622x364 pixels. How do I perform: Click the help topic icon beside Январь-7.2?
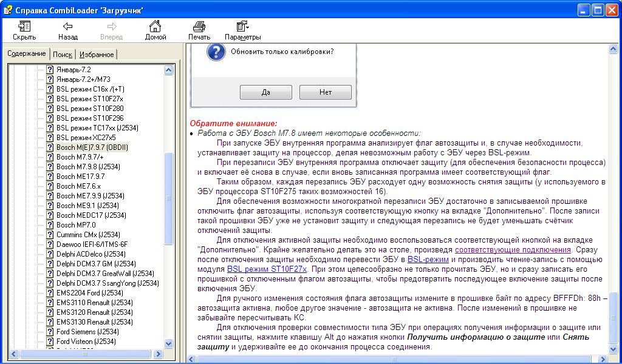50,70
